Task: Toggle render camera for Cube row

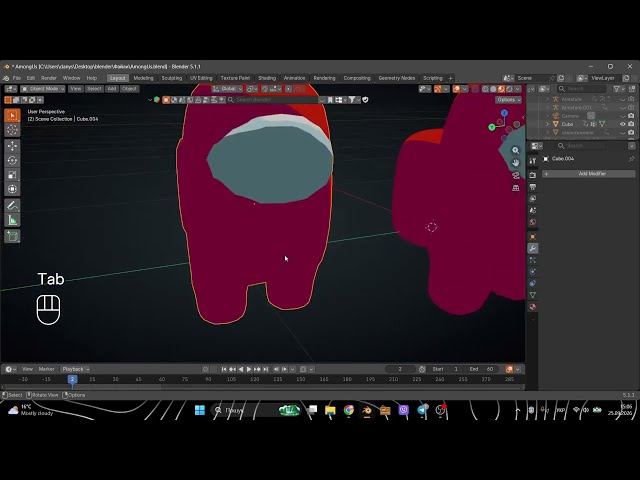Action: pos(631,124)
